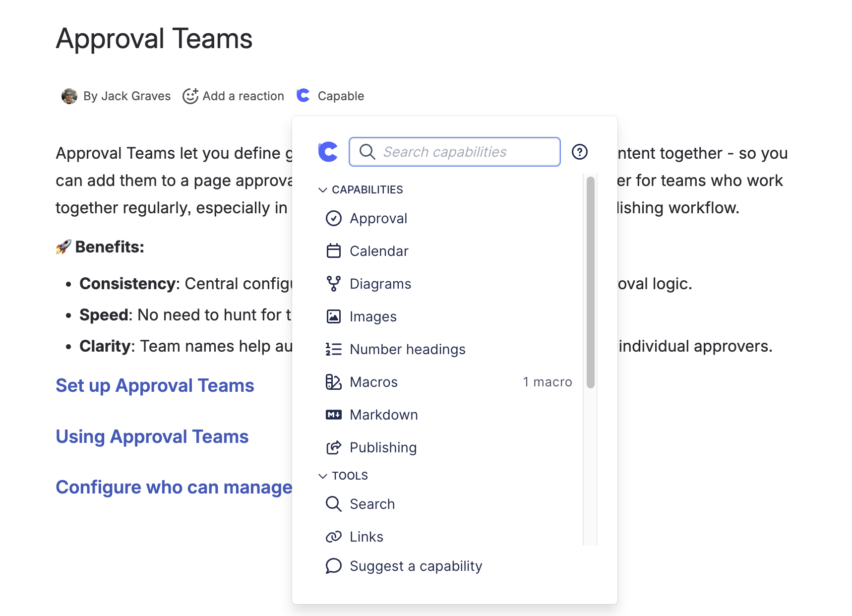This screenshot has width=852, height=616.
Task: Click the Approval checkmark icon
Action: (x=333, y=218)
